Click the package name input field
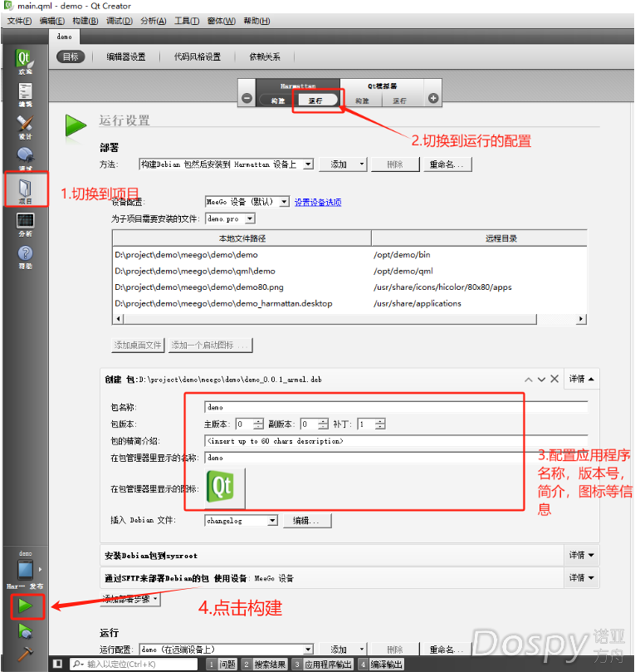635x672 pixels. [x=396, y=407]
